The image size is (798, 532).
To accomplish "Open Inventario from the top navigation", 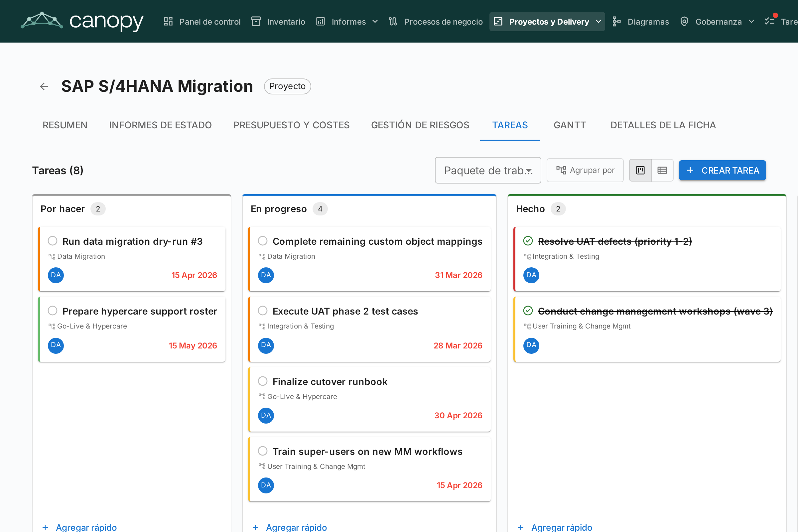I will pyautogui.click(x=278, y=21).
